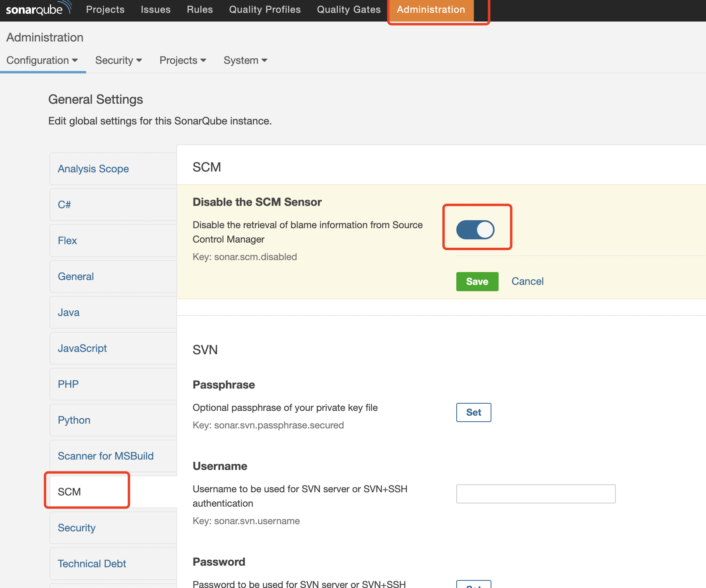Viewport: 706px width, 588px height.
Task: Select the SCM settings category
Action: click(113, 492)
